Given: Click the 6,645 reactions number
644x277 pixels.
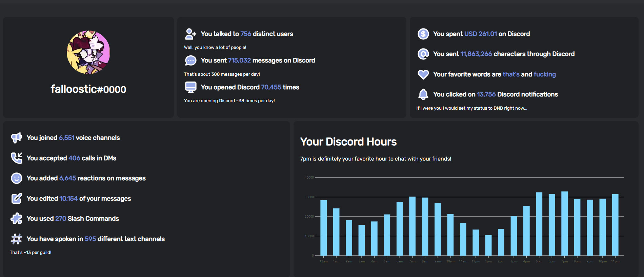Looking at the screenshot, I should [68, 178].
